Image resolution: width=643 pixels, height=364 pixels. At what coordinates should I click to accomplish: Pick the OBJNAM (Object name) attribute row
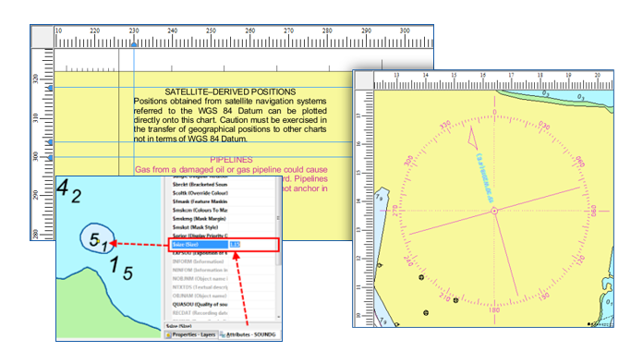(200, 296)
